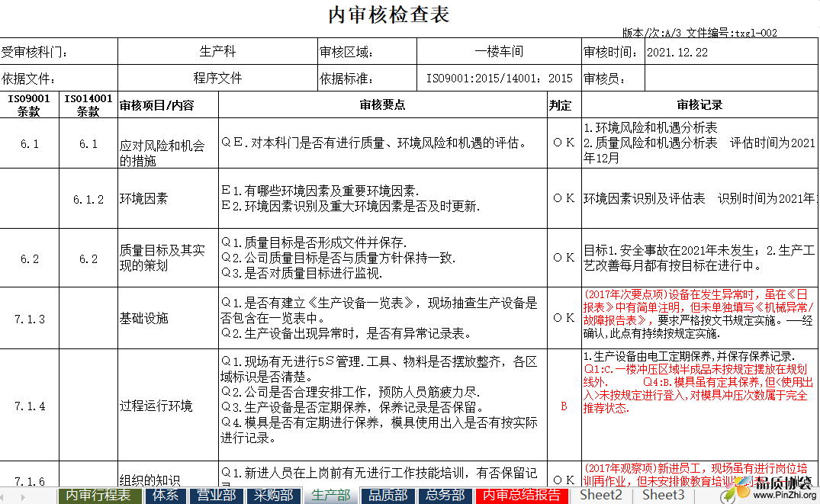Viewport: 820px width, 504px height.
Task: Select the OK judgment for 基础设施
Action: [x=564, y=319]
